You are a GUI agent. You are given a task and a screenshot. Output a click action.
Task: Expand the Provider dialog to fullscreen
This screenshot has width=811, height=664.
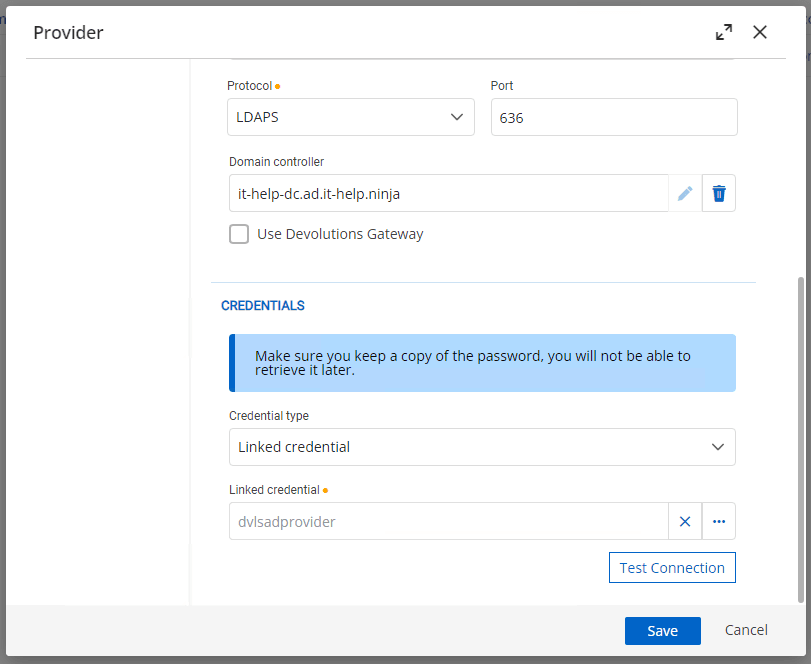pos(724,32)
